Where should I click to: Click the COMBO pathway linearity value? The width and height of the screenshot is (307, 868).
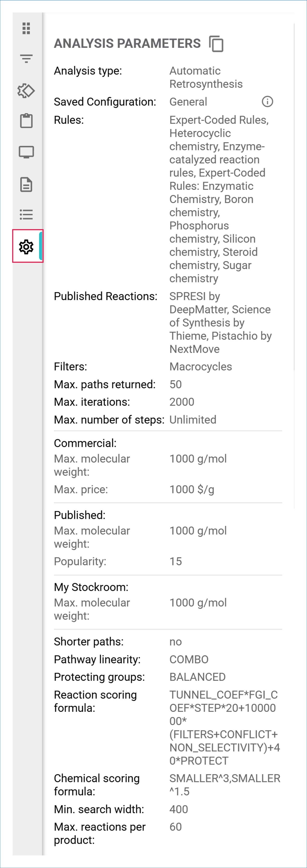pyautogui.click(x=189, y=660)
